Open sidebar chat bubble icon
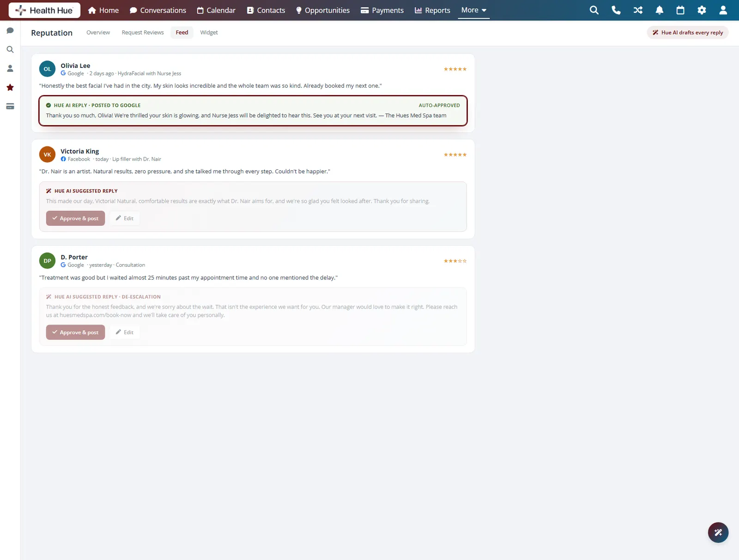739x560 pixels. (x=10, y=30)
